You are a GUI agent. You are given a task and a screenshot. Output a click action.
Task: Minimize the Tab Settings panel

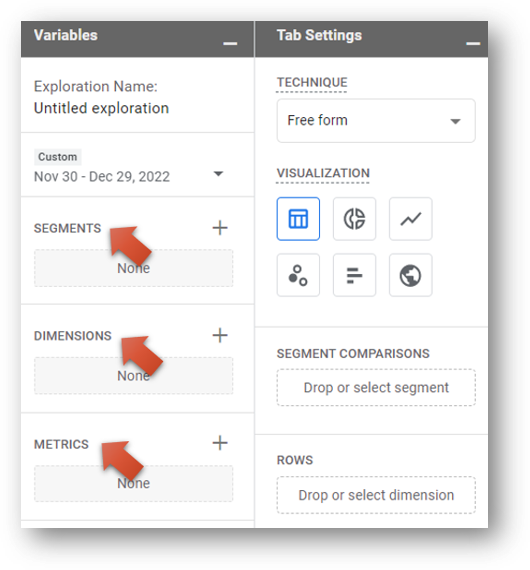(473, 44)
